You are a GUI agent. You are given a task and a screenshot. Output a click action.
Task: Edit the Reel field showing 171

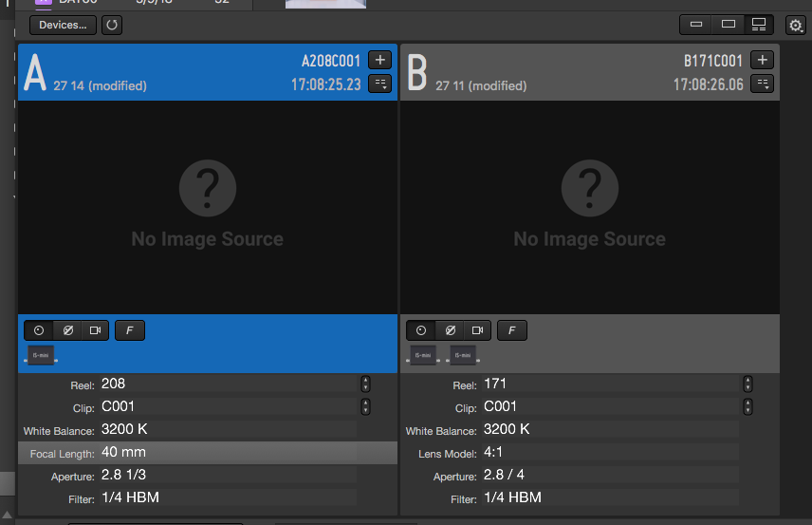tap(610, 384)
